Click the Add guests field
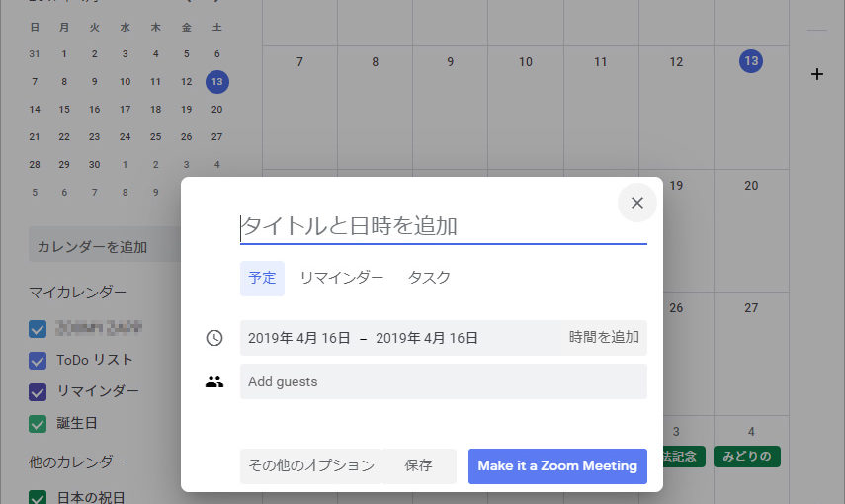845x504 pixels. click(x=443, y=381)
